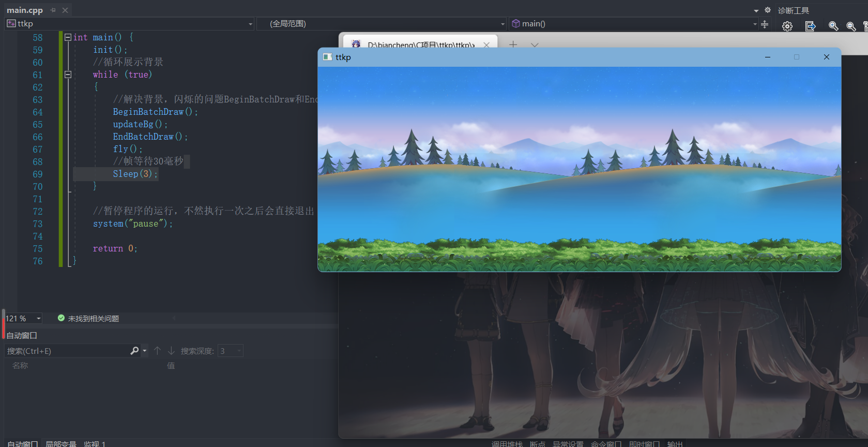
Task: Open the 全局范围 scope dropdown
Action: tap(382, 24)
